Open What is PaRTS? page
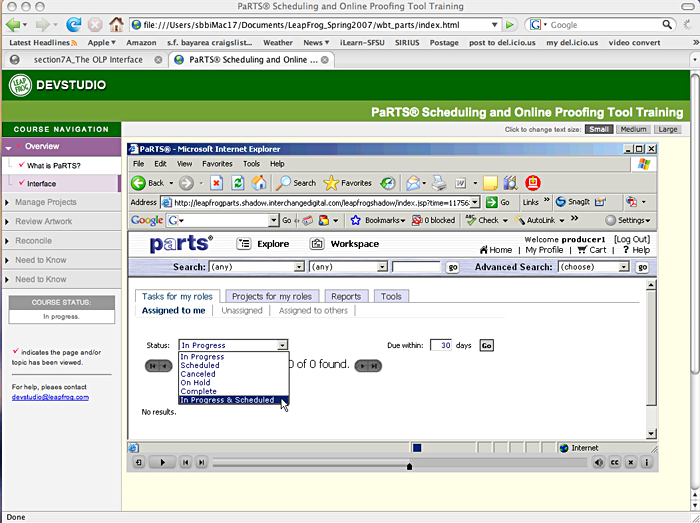This screenshot has height=523, width=700. coord(54,166)
